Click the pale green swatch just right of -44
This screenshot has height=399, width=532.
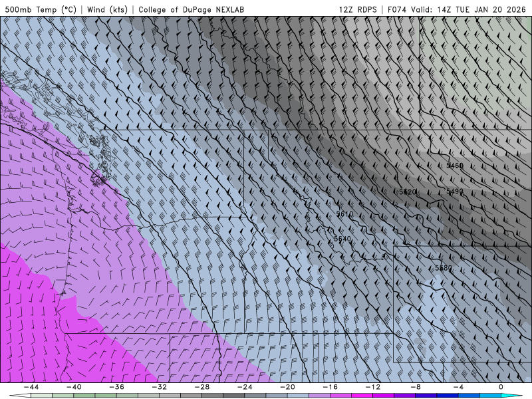coord(42,396)
